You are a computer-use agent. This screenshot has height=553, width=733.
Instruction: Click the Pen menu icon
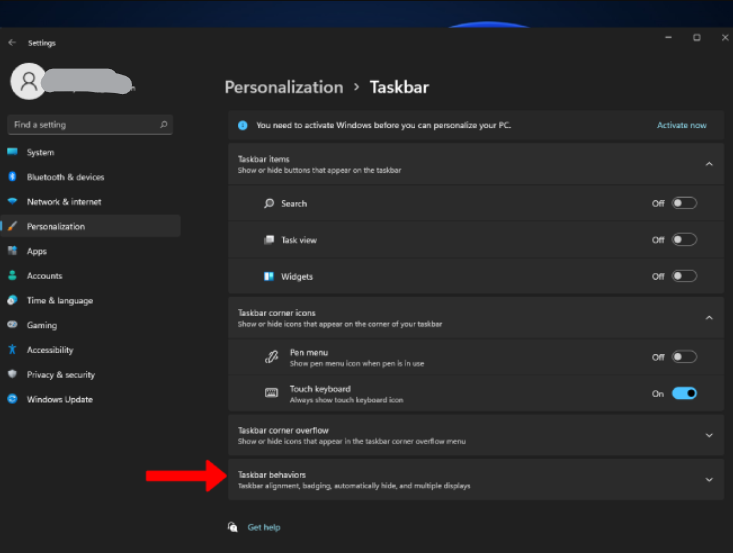click(x=272, y=357)
